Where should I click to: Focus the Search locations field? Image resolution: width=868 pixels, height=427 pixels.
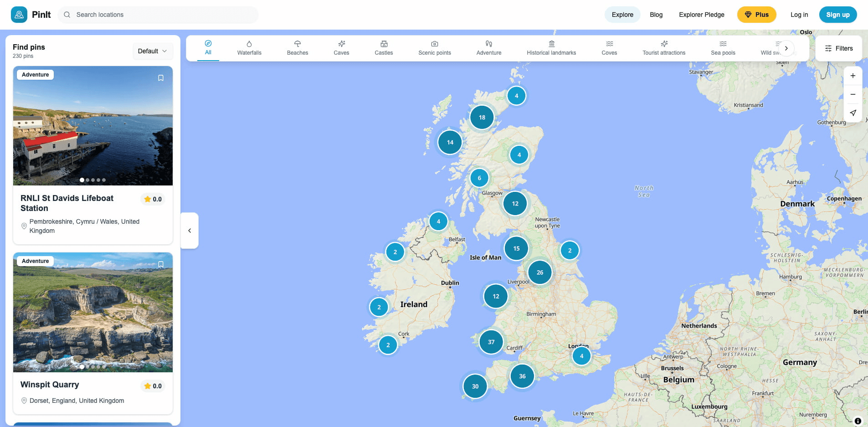click(x=158, y=15)
